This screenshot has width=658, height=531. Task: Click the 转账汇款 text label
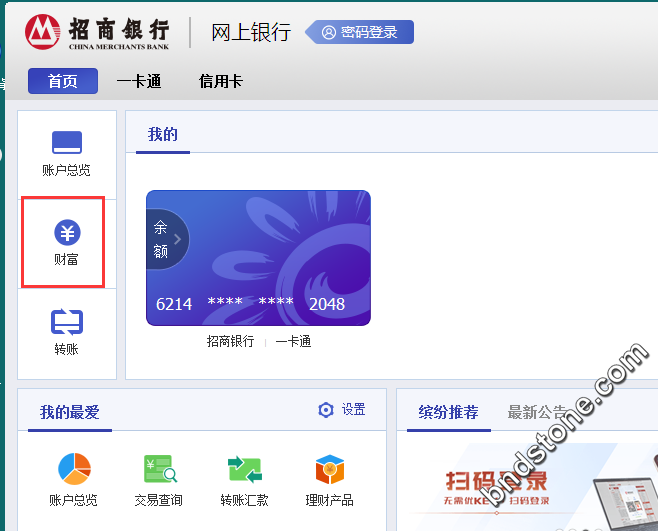(245, 500)
